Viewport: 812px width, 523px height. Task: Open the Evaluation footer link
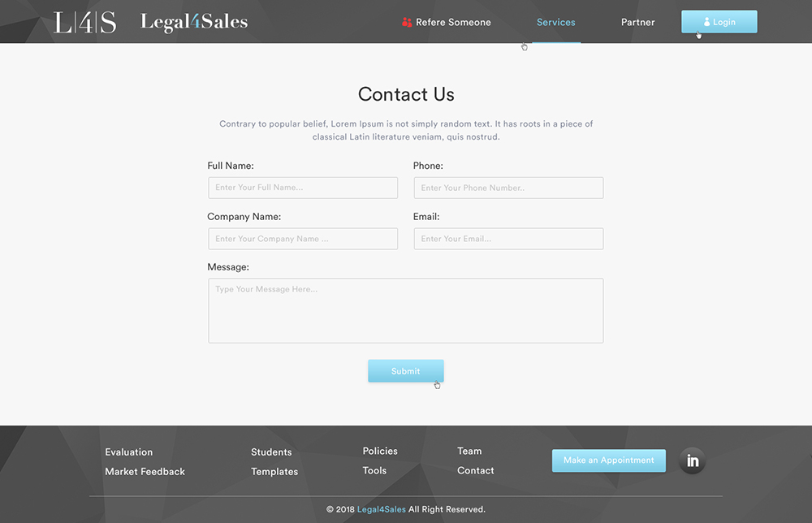pos(129,452)
